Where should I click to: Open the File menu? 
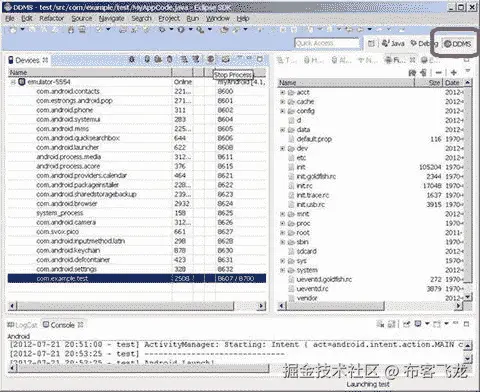point(10,19)
